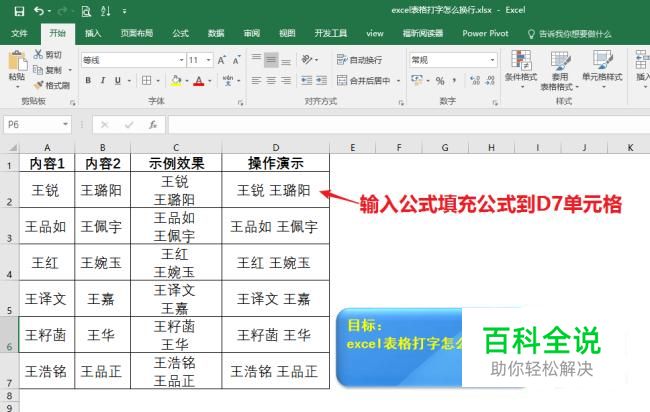Click the Insert Function fx icon
Image resolution: width=650 pixels, height=412 pixels.
coord(153,124)
